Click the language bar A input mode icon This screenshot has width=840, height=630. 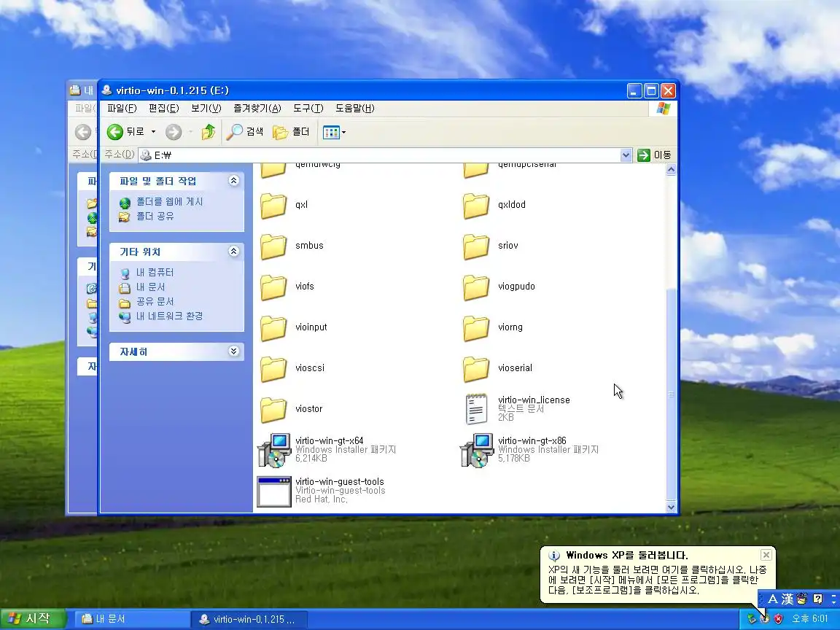[772, 599]
